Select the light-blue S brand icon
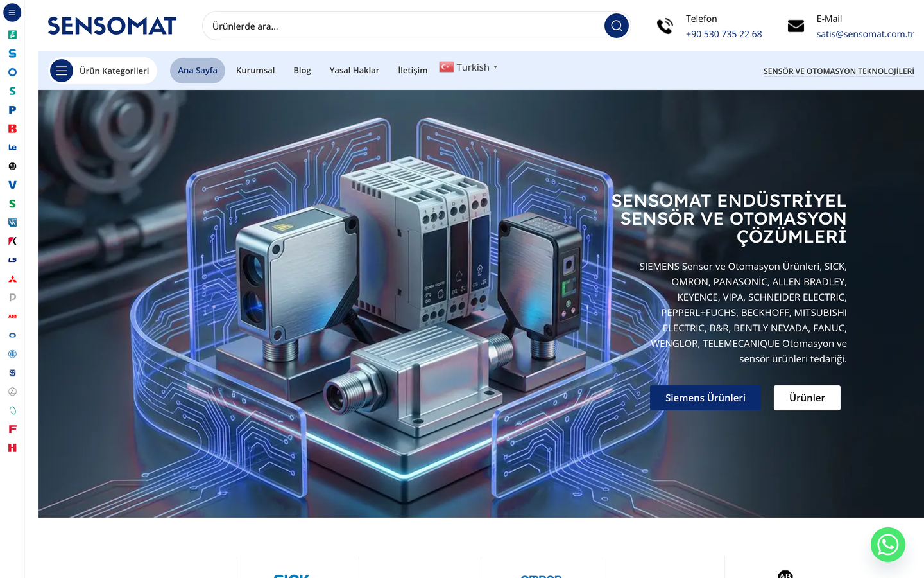This screenshot has width=924, height=578. click(x=12, y=53)
